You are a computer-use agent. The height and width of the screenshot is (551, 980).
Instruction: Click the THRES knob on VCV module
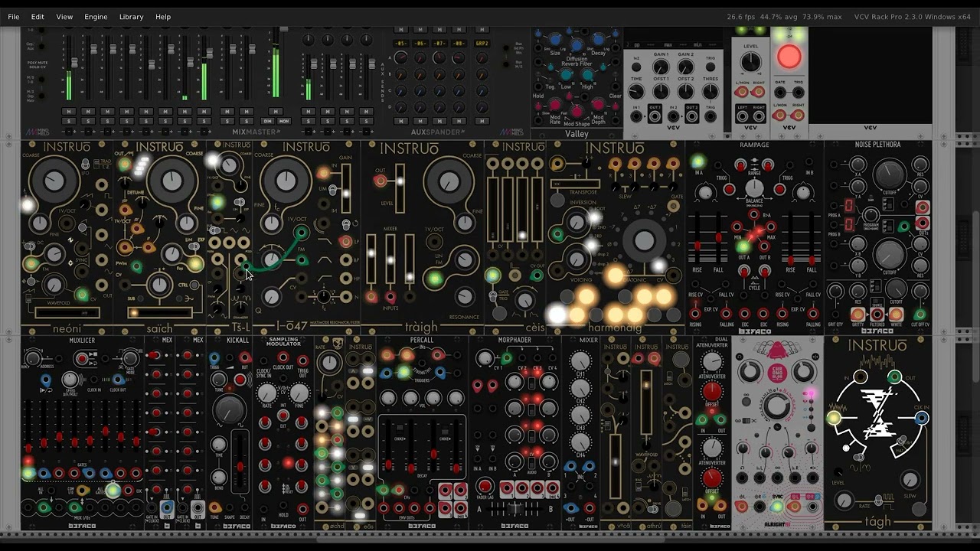tap(711, 91)
